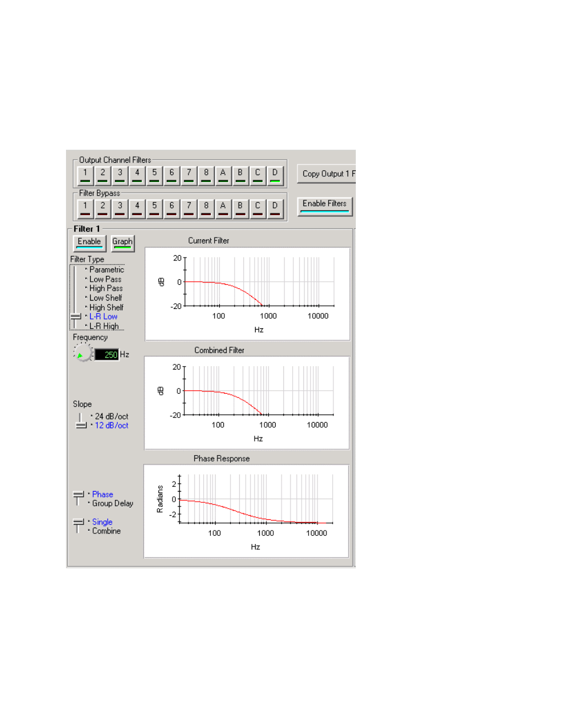562x728 pixels.
Task: Click the Current Filter graph
Action: click(247, 294)
